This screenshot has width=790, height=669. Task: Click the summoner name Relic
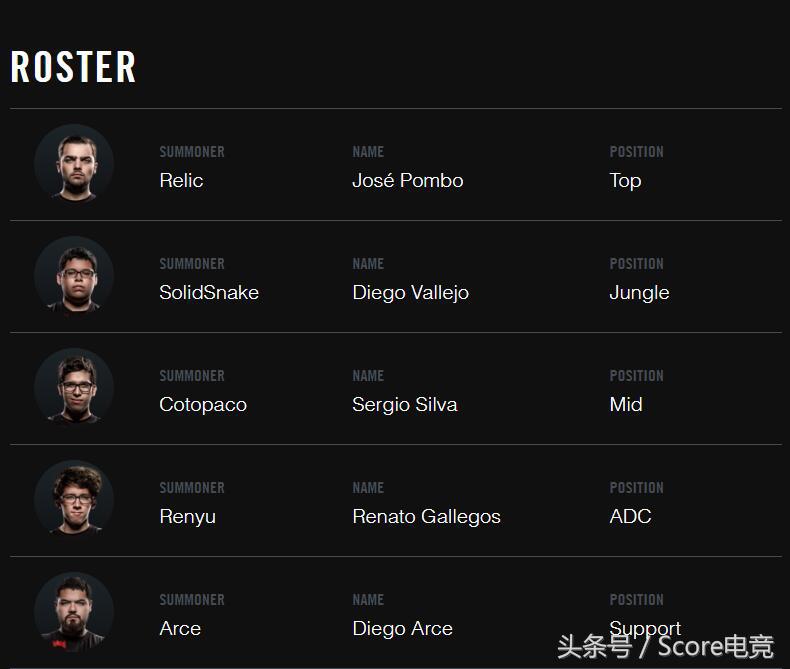click(181, 181)
